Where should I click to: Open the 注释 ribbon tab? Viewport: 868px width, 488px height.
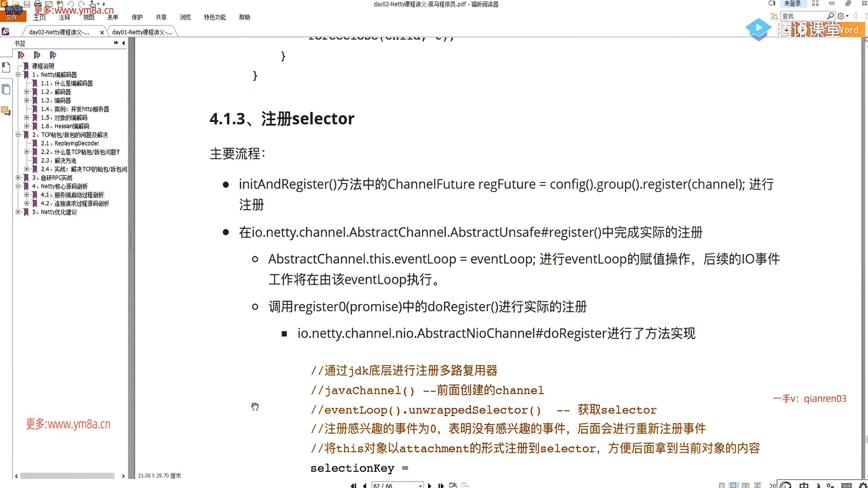point(64,17)
